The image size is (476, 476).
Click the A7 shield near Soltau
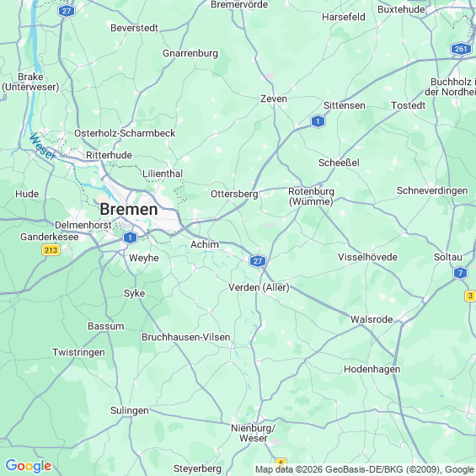click(x=460, y=273)
